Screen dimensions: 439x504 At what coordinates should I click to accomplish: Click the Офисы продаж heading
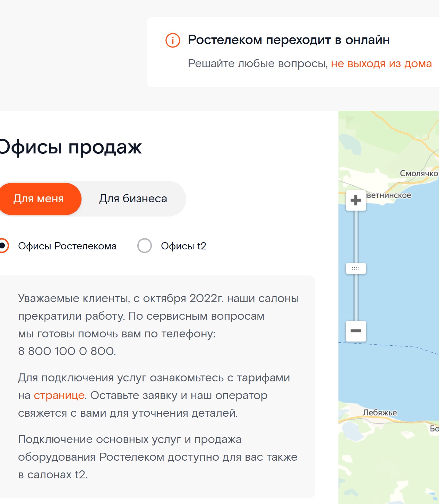(70, 147)
